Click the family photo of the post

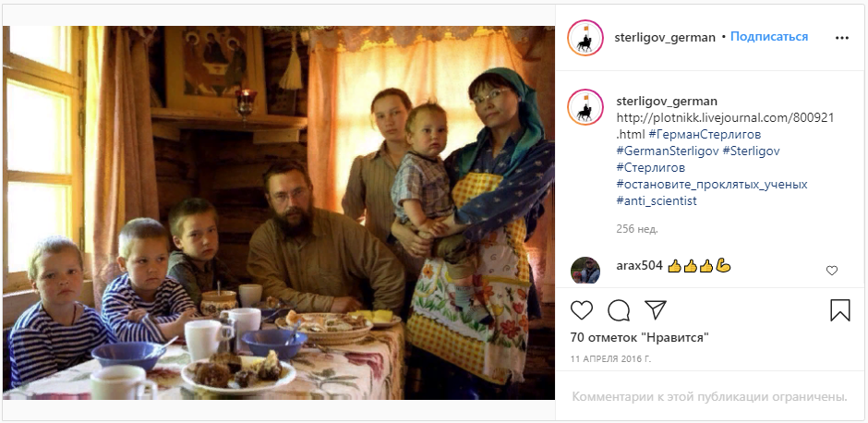coord(279,212)
